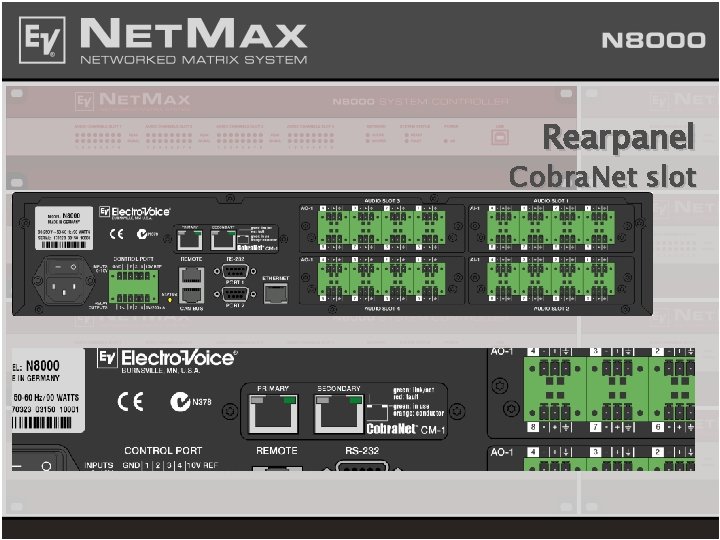Click the EV logo in the header
Image resolution: width=720 pixels, height=540 pixels.
point(42,40)
